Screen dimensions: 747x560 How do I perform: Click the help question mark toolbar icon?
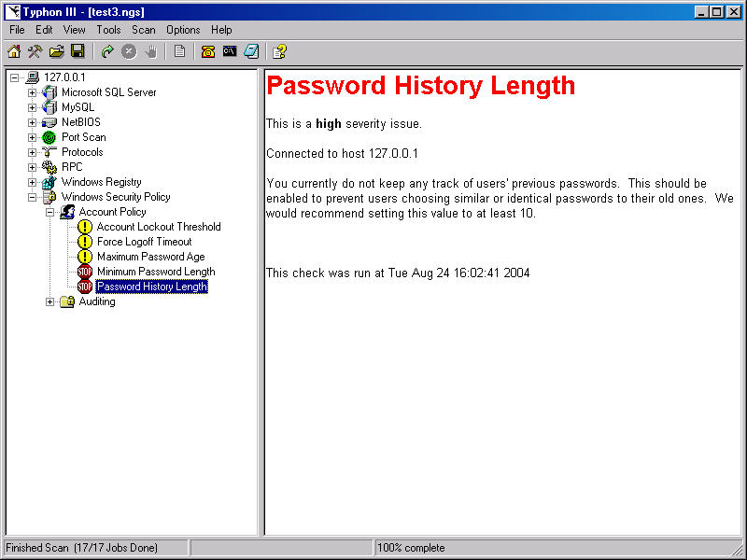click(279, 51)
